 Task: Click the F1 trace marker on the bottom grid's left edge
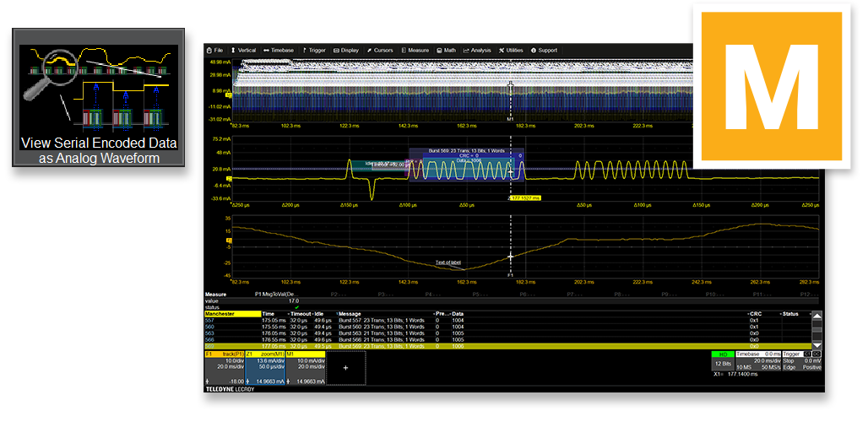coord(229,241)
